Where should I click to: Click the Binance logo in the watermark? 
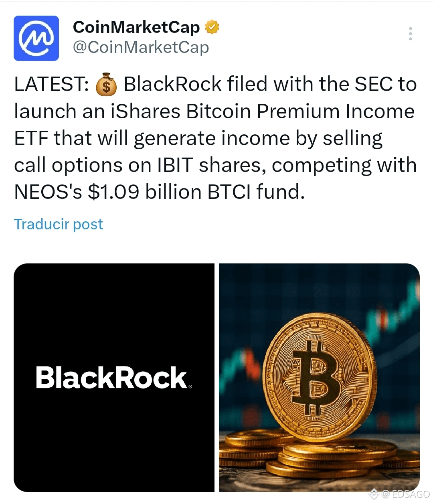coord(374,494)
